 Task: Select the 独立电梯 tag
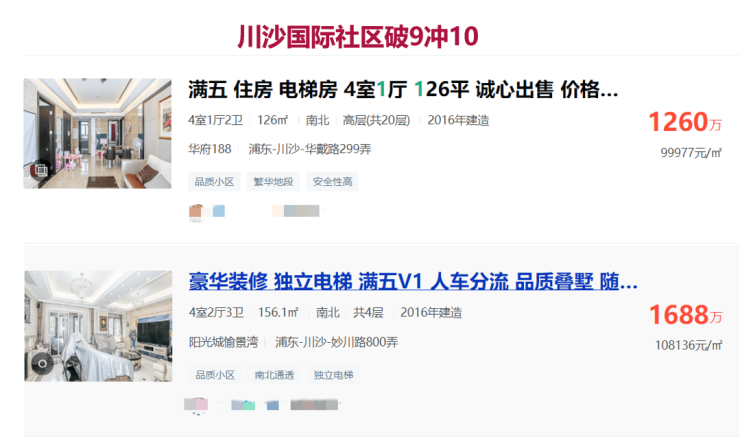[x=334, y=375]
